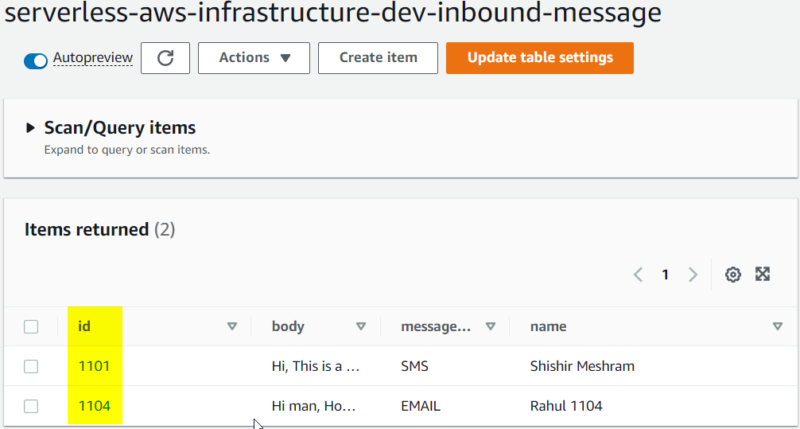Sort by message type column arrow
Image resolution: width=800 pixels, height=429 pixels.
(x=490, y=327)
